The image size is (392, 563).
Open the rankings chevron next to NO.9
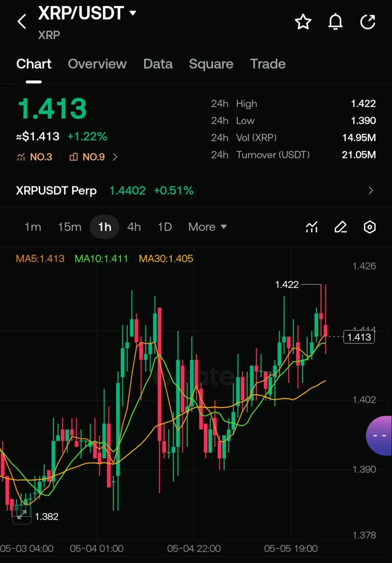(x=115, y=157)
